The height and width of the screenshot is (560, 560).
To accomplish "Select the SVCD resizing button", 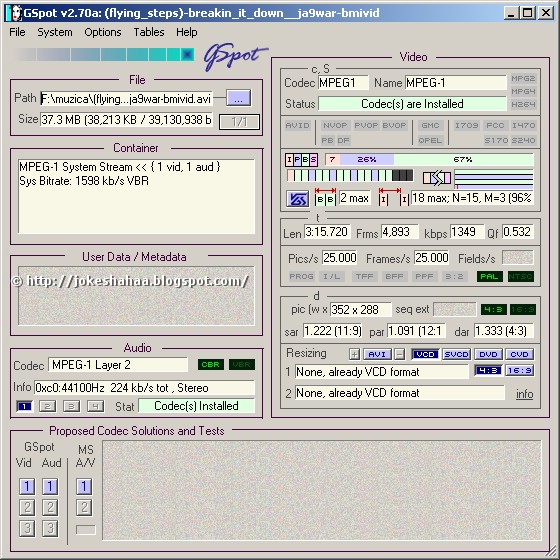I will pos(456,354).
